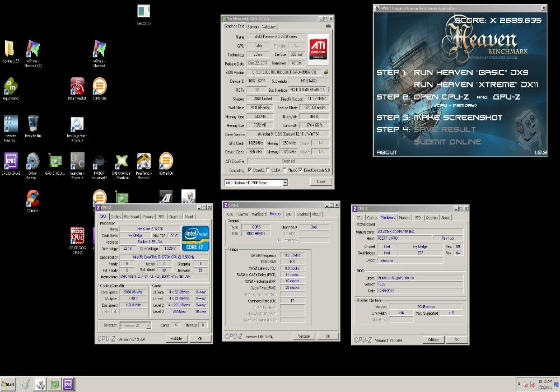The image size is (560, 392).
Task: Toggle the CUDA checkbox in GPU-Z
Action: pyautogui.click(x=268, y=170)
